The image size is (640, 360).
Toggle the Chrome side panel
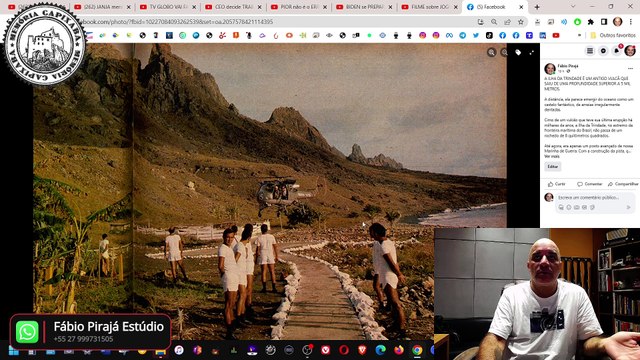tap(604, 22)
